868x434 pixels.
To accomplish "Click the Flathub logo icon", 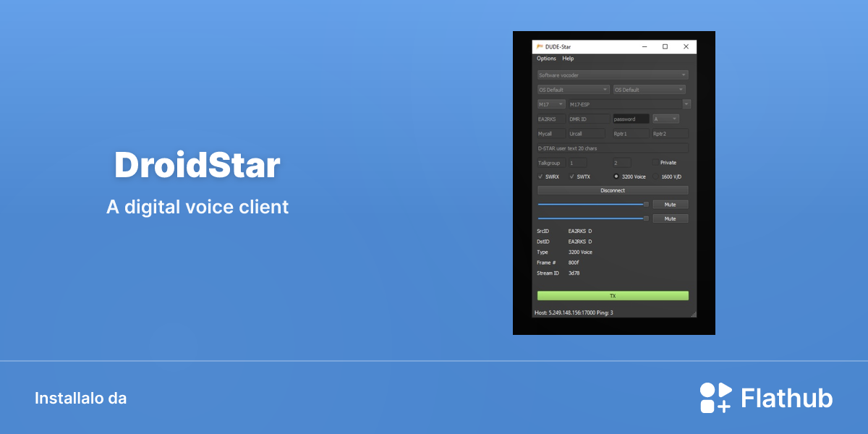I will [716, 398].
